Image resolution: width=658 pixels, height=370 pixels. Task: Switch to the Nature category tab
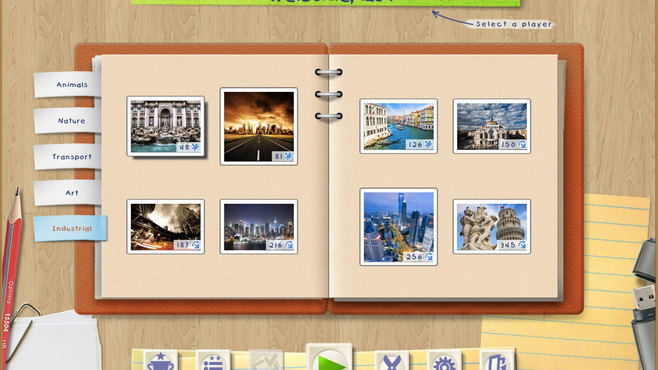tap(68, 121)
